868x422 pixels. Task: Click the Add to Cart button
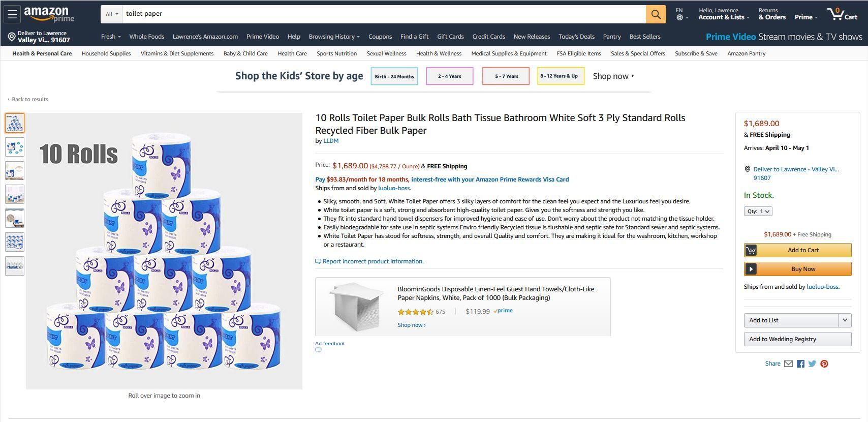tap(797, 250)
